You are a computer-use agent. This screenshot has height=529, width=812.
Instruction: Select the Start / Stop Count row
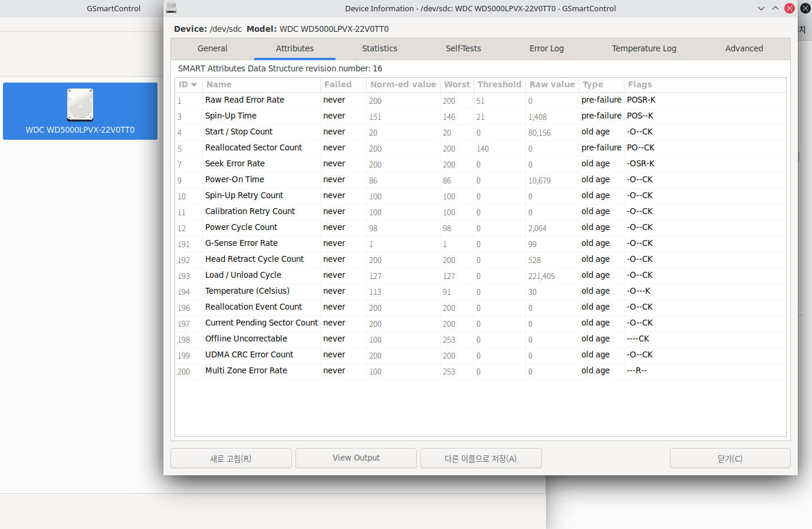(481, 132)
